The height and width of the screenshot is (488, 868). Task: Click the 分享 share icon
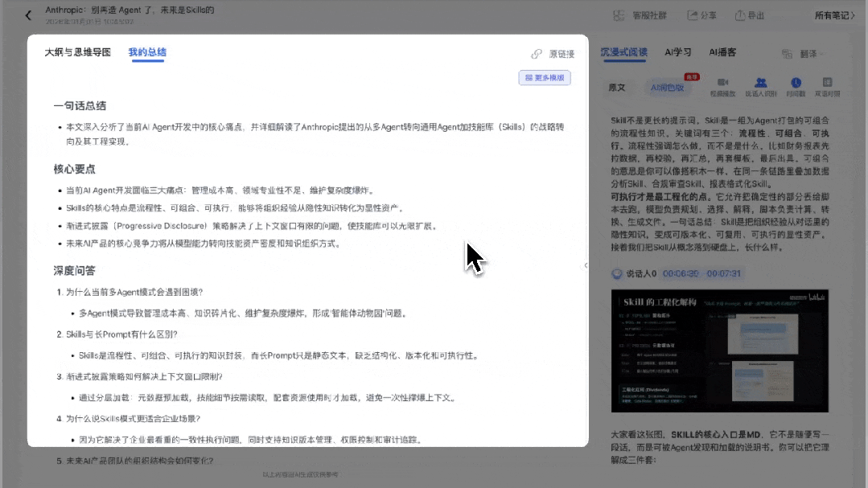tap(692, 15)
